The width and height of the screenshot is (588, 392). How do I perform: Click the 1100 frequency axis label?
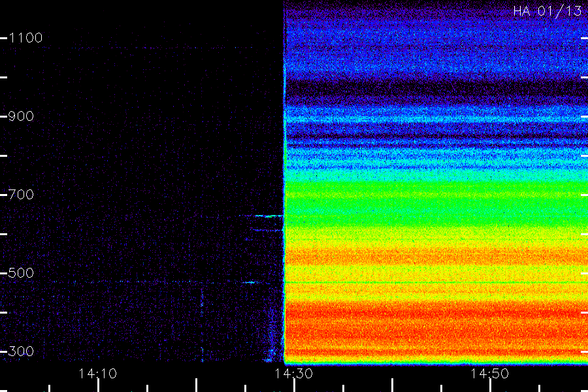(x=25, y=38)
